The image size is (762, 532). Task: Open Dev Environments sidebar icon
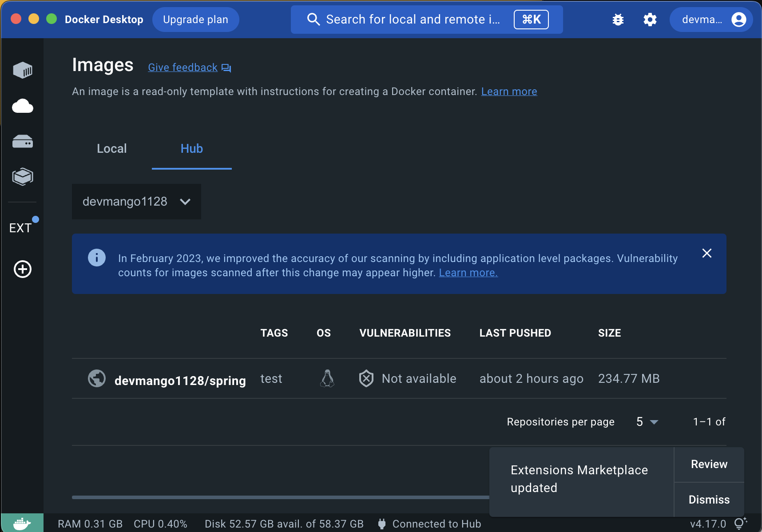point(23,177)
